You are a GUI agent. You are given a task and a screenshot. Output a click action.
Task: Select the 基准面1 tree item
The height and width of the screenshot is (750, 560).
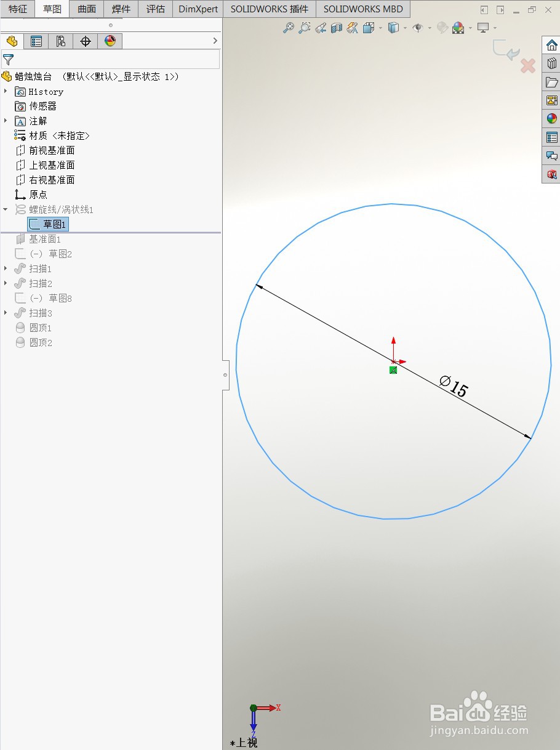[38, 239]
